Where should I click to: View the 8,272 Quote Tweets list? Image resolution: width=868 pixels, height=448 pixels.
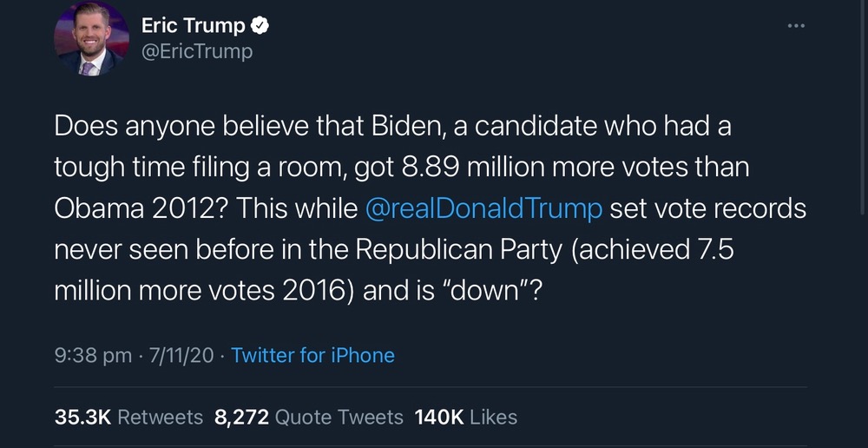point(308,417)
